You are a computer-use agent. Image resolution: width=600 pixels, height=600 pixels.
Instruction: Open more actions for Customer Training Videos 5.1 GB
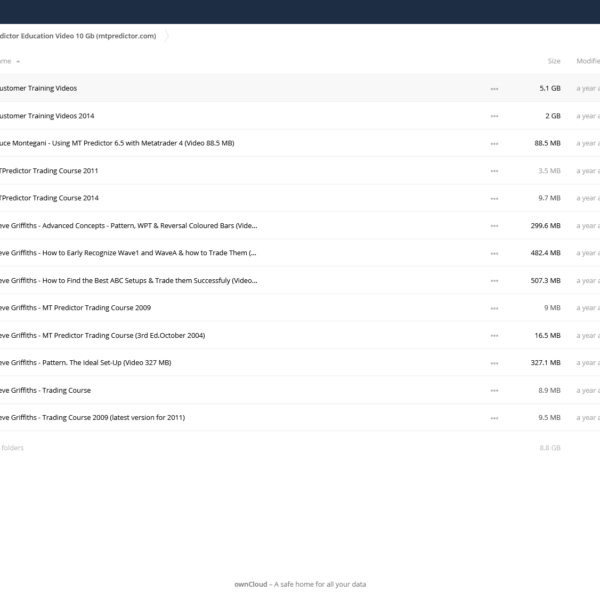[x=494, y=89]
